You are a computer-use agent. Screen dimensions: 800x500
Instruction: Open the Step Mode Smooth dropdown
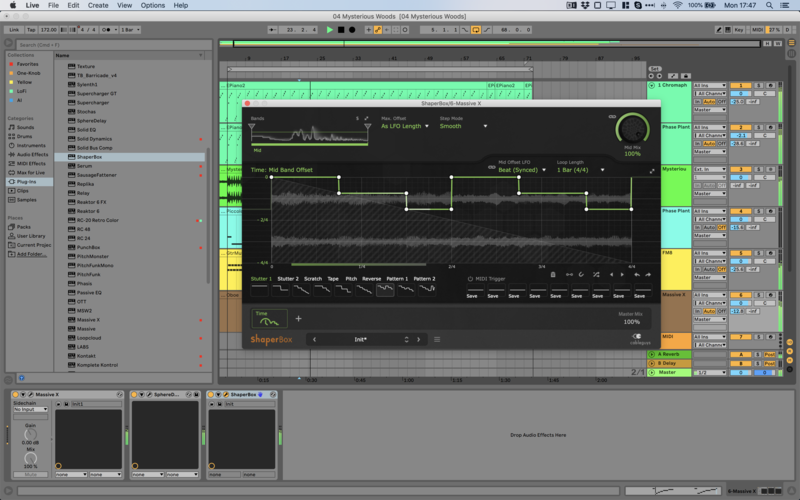453,127
